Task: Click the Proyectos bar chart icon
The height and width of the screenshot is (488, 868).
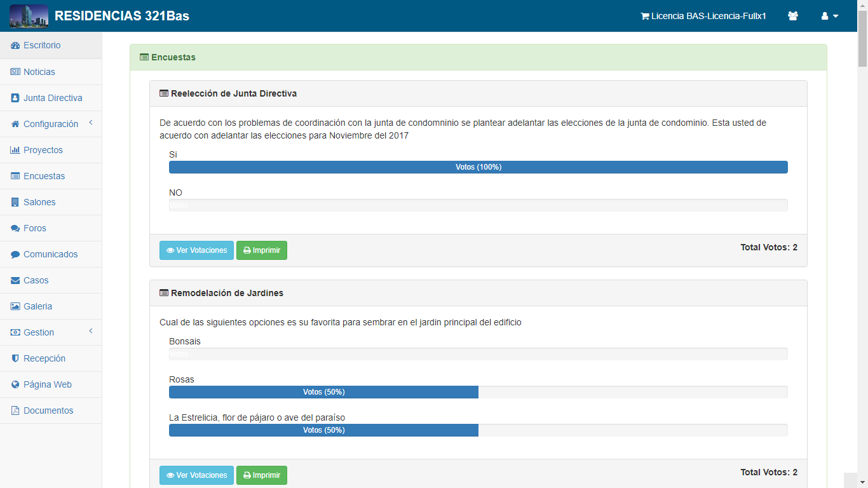Action: 15,150
